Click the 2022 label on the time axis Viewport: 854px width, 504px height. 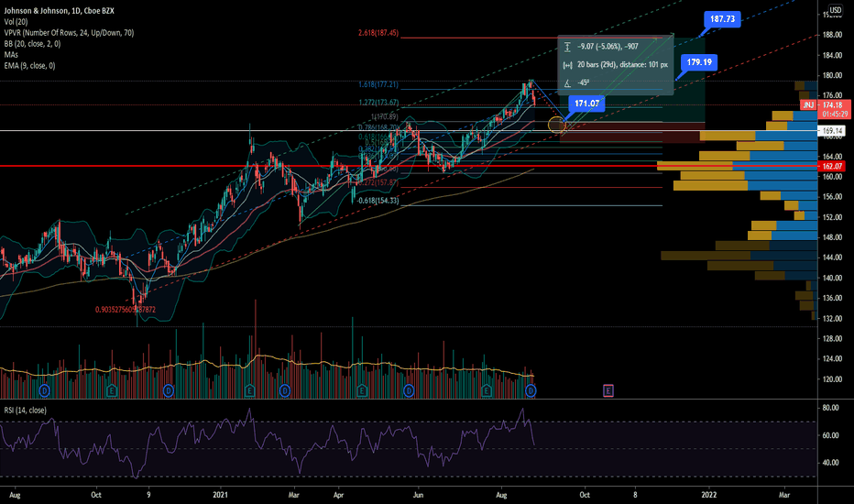[x=708, y=495]
